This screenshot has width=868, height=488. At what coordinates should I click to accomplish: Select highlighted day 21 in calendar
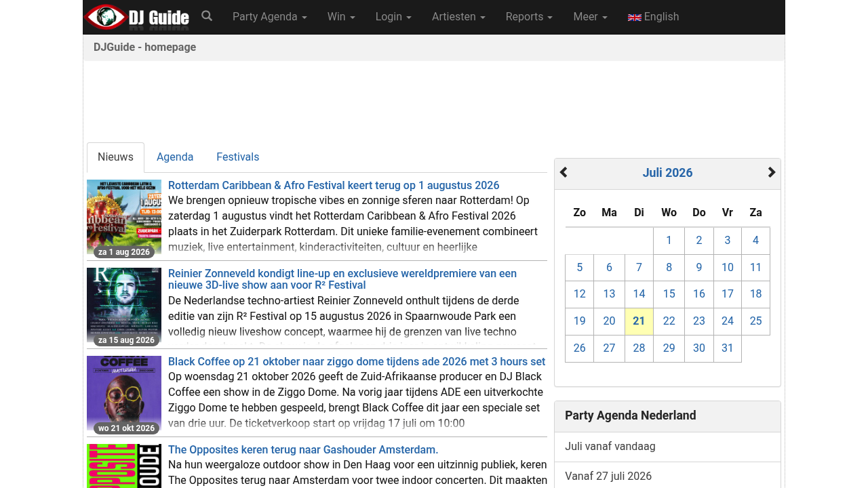coord(639,321)
